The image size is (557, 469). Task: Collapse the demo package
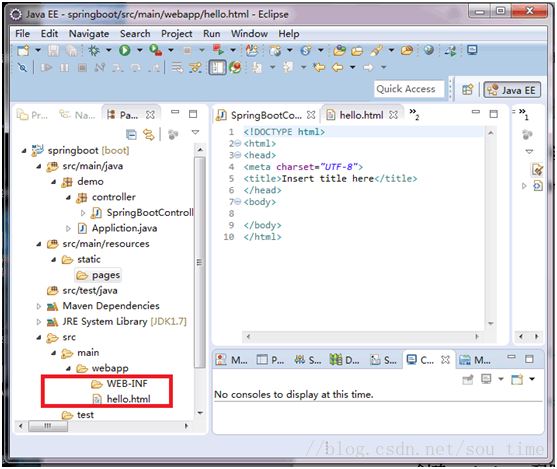(x=53, y=182)
